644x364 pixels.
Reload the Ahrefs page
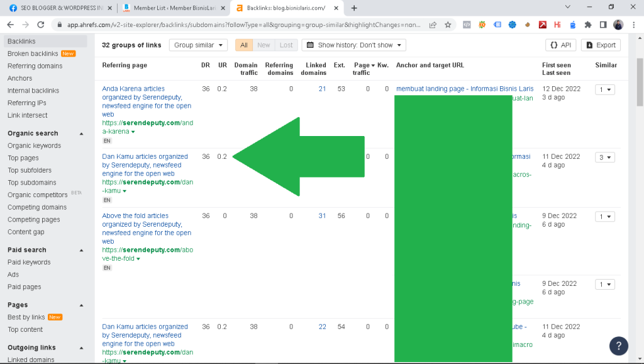(41, 25)
